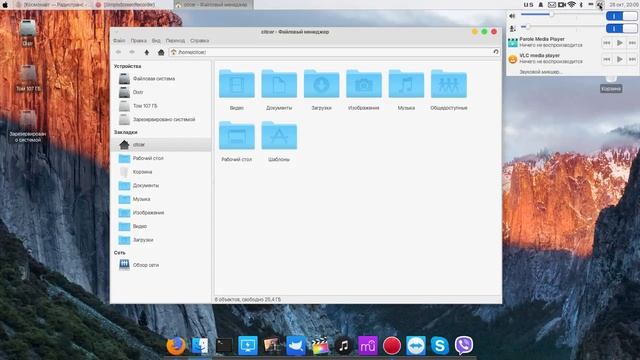Skip to next track in VLC media player
The height and width of the screenshot is (360, 640).
pos(632,59)
